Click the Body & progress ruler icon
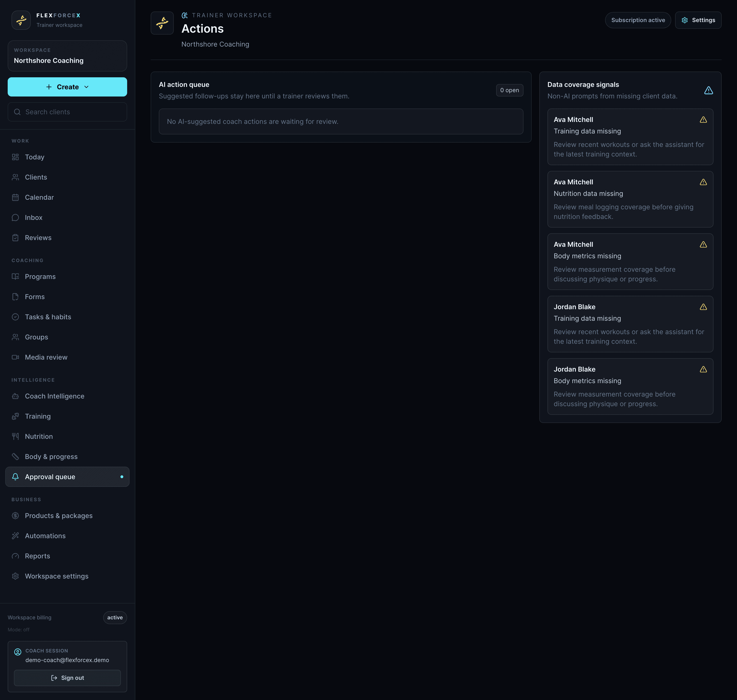Image resolution: width=737 pixels, height=700 pixels. click(15, 457)
